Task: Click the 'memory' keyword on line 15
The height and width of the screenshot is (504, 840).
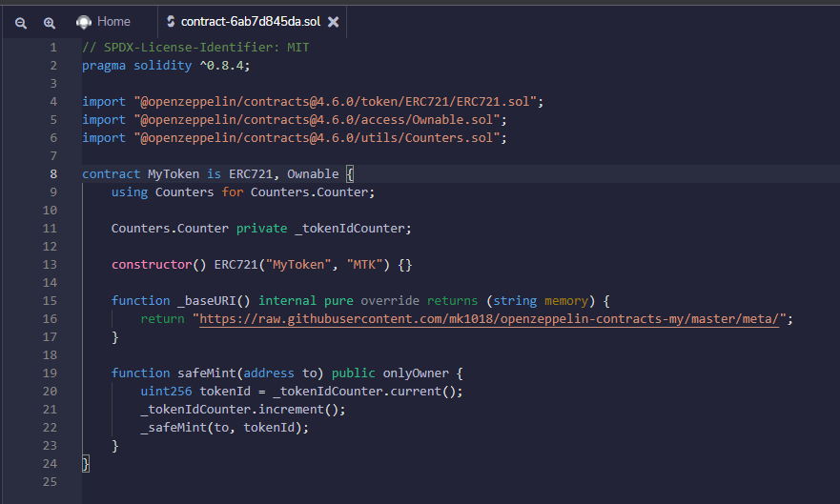Action: pos(566,301)
